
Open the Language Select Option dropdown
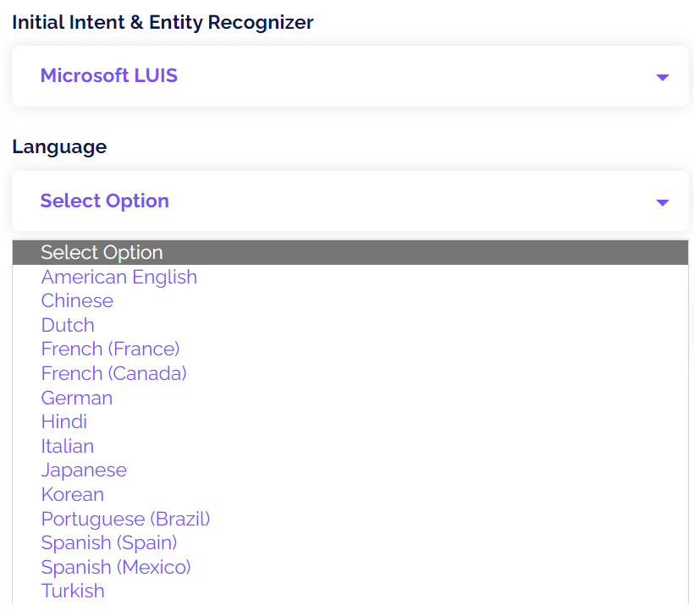click(350, 201)
